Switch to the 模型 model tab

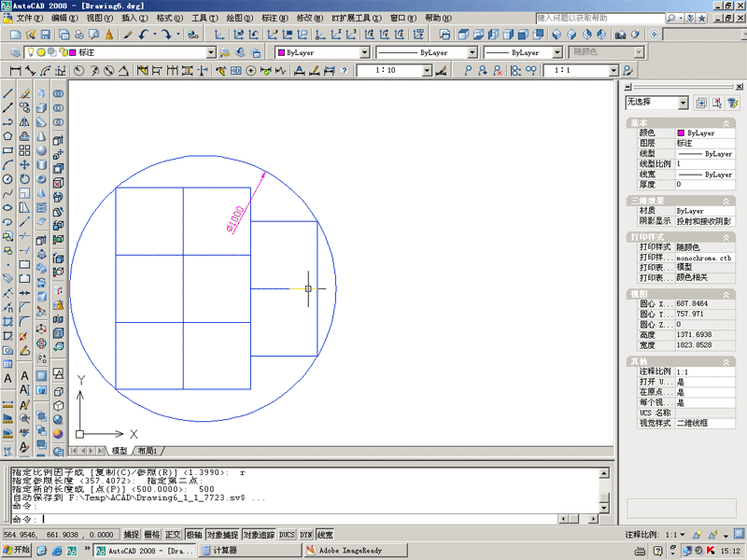[x=120, y=451]
